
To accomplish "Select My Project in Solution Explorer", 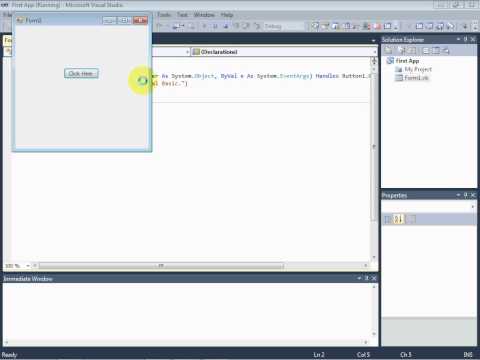I will click(x=418, y=69).
